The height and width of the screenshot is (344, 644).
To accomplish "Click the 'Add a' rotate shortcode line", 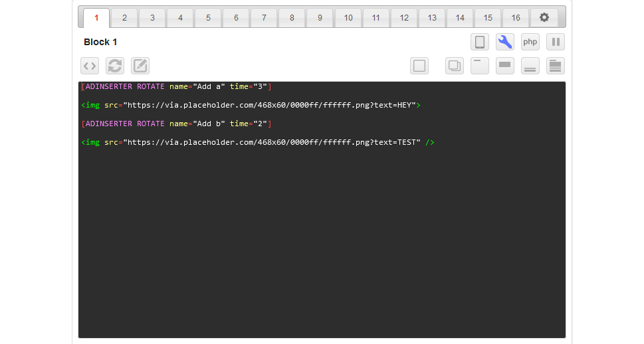I will 176,86.
